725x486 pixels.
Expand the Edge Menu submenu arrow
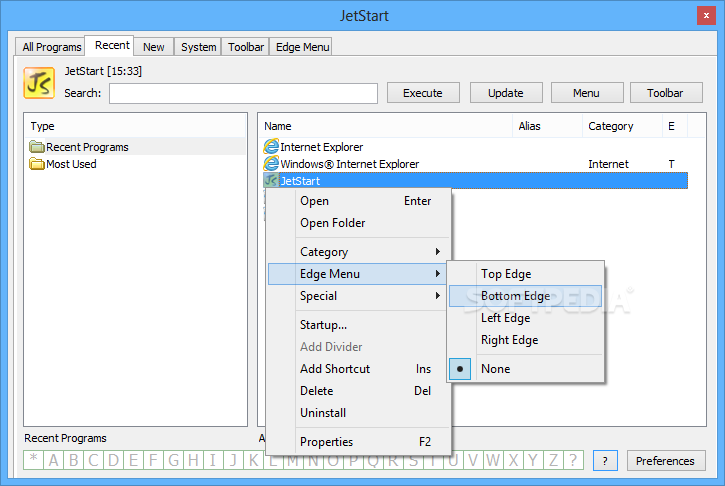[437, 274]
